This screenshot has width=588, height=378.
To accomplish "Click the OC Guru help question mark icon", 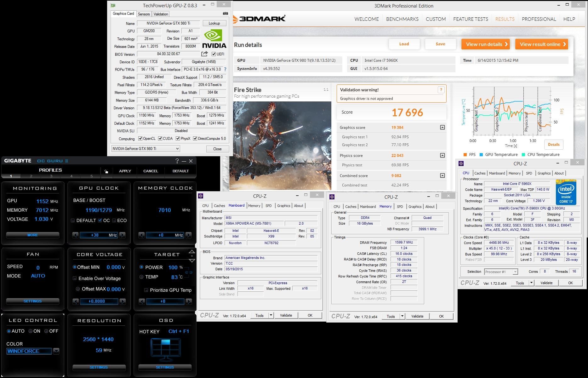I will (x=177, y=161).
